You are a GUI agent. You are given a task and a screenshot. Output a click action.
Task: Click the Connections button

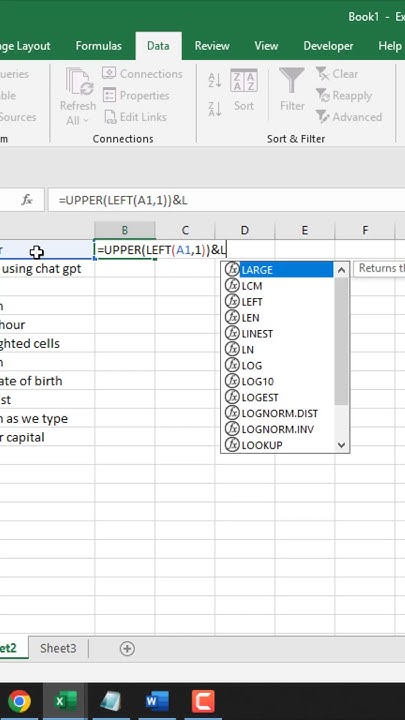142,73
